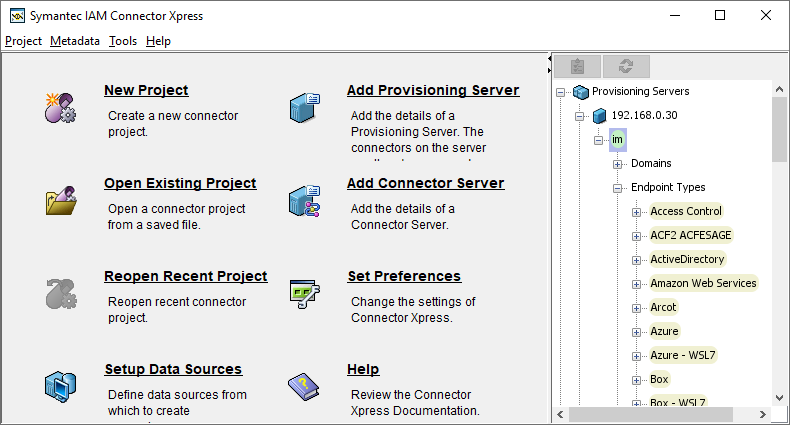Click the Setup Data Sources icon

pos(60,385)
